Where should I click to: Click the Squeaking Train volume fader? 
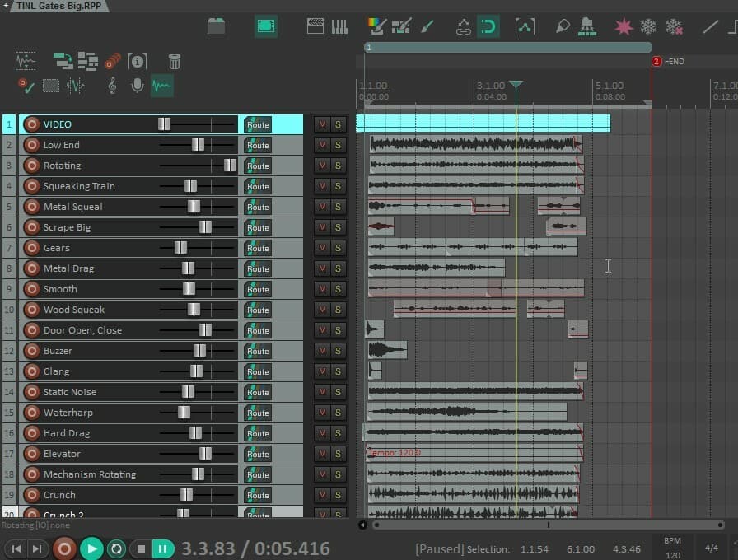(x=190, y=186)
